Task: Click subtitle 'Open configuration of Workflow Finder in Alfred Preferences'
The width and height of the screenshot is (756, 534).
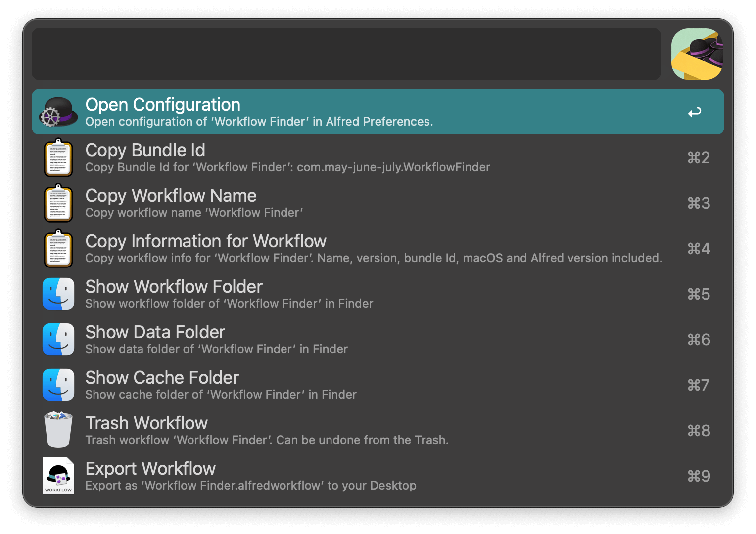Action: [x=259, y=122]
